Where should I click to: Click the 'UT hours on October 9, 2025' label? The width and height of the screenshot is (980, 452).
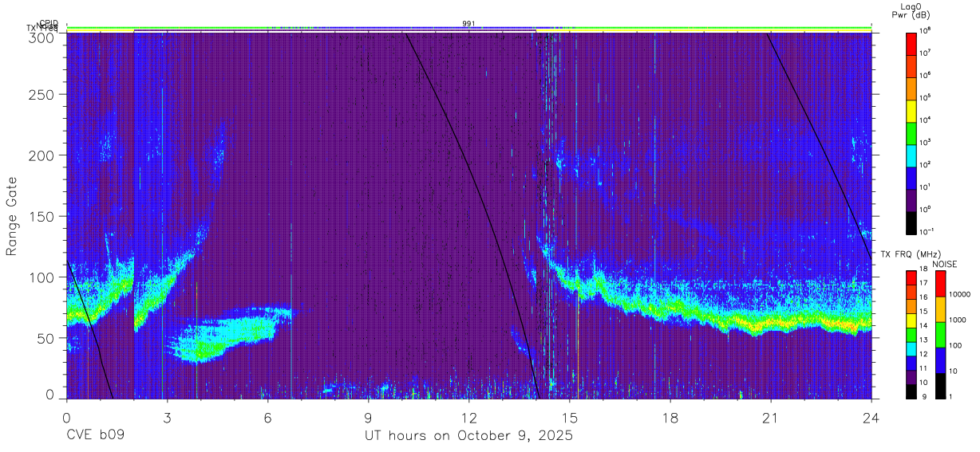(x=468, y=436)
